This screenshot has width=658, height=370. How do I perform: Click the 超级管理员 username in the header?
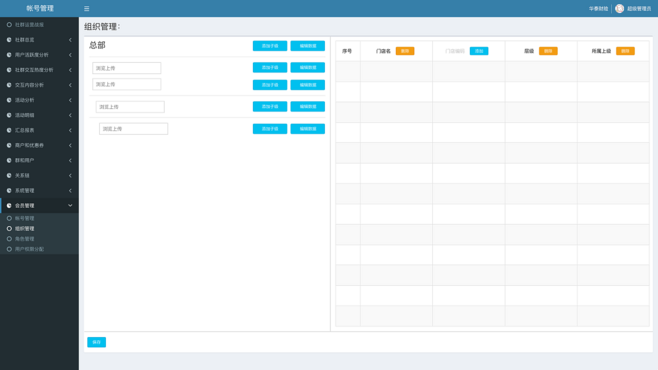pos(639,9)
